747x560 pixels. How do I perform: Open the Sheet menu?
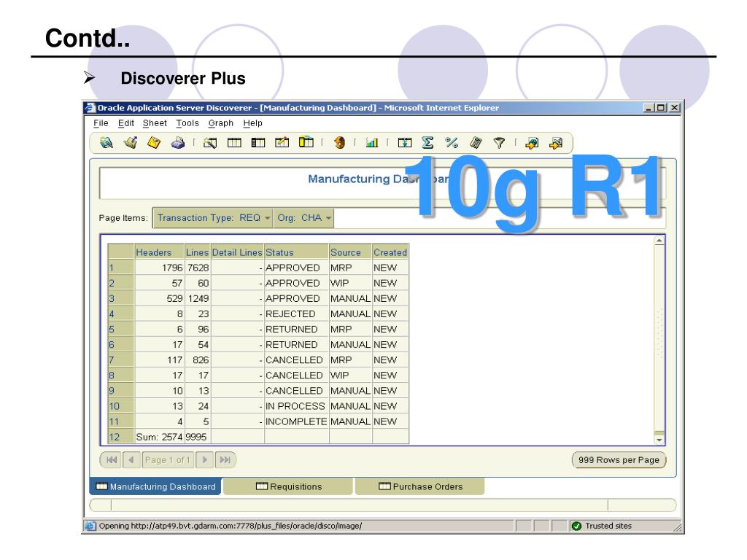tap(155, 122)
